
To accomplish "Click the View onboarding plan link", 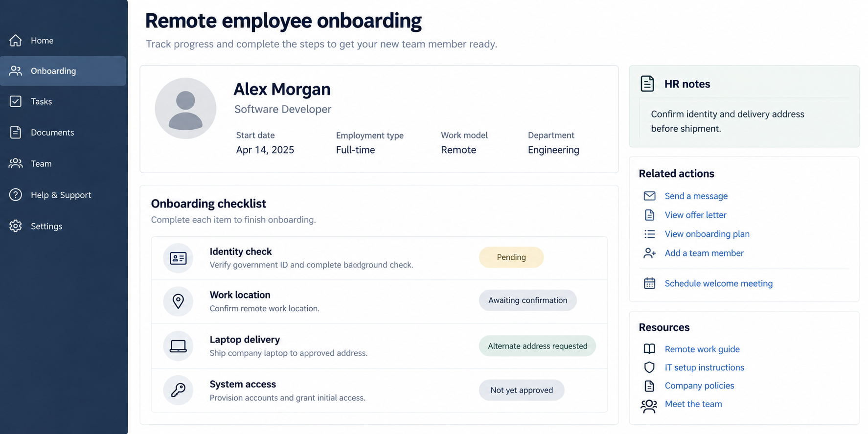I will [707, 234].
